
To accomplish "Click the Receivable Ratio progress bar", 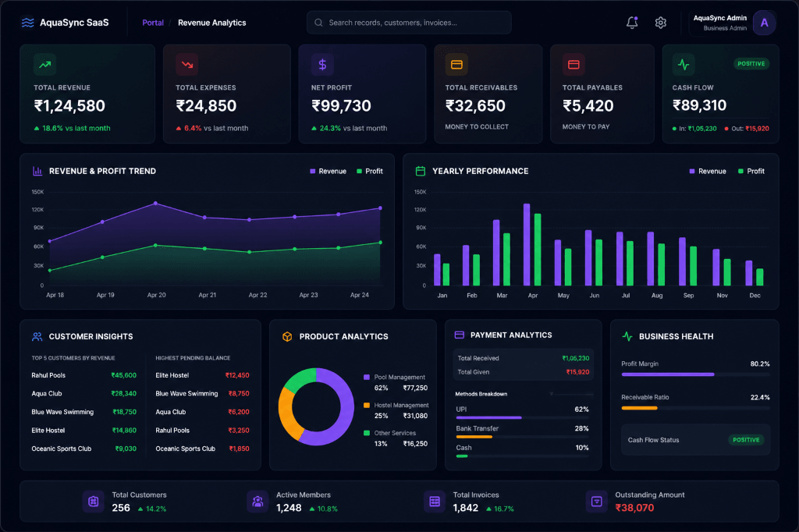I will (695, 408).
